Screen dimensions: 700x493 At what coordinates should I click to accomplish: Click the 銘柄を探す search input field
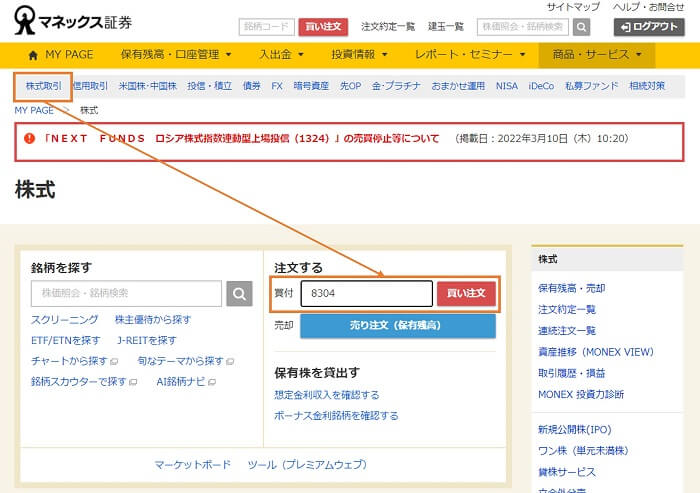[x=126, y=293]
